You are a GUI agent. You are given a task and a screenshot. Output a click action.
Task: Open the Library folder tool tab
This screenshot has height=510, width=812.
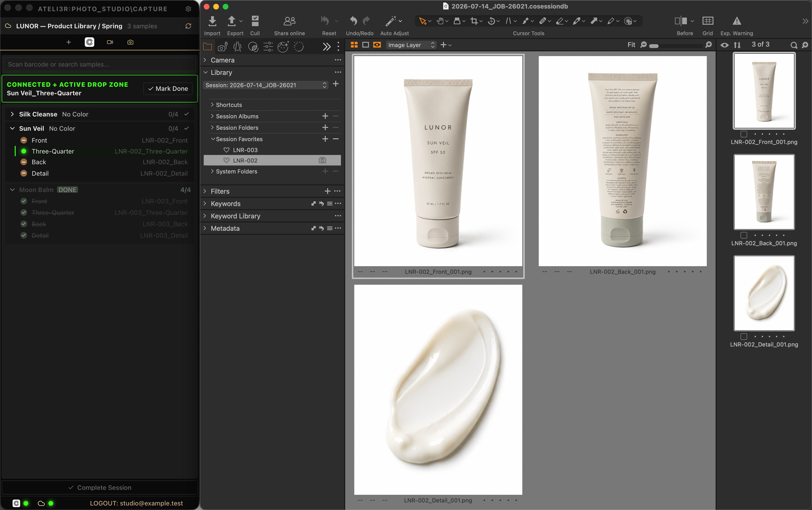point(208,47)
